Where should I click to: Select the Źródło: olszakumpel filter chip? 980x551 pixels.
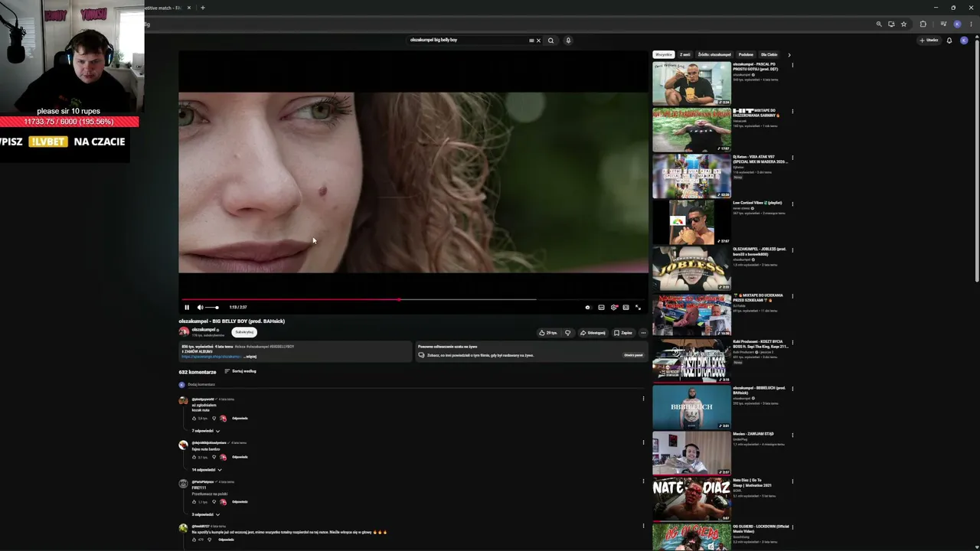click(x=714, y=55)
